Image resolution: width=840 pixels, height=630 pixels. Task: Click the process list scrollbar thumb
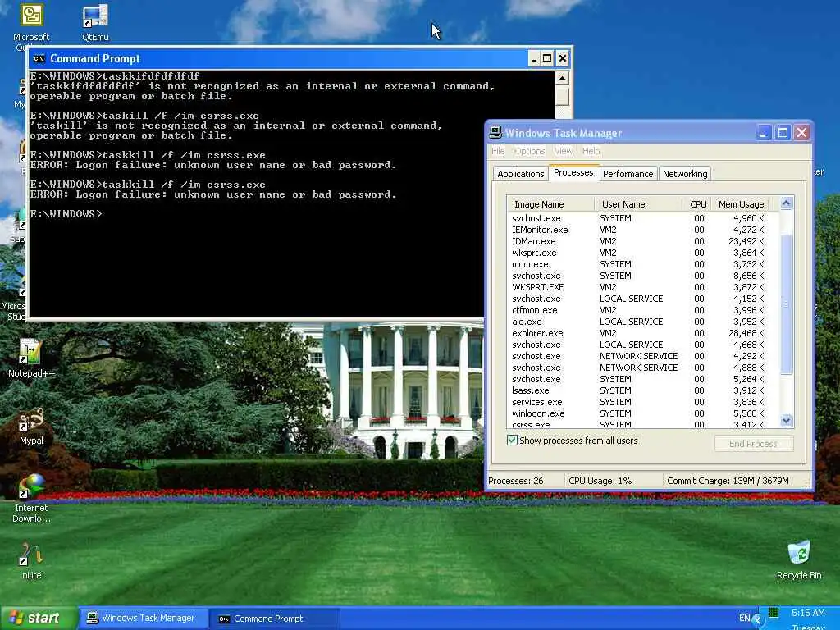coord(786,304)
